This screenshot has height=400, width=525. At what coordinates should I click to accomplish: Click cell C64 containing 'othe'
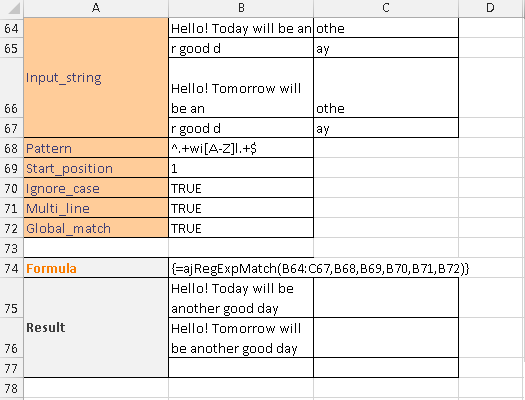click(386, 28)
